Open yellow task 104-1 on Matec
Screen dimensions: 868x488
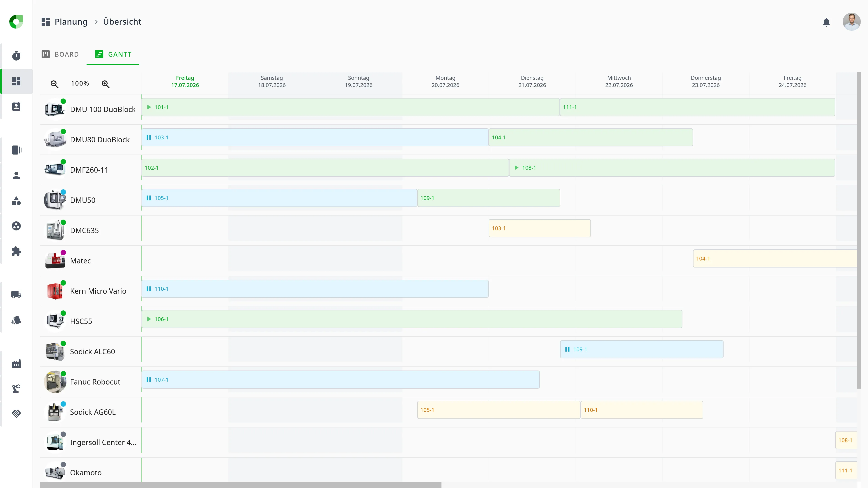click(x=775, y=259)
